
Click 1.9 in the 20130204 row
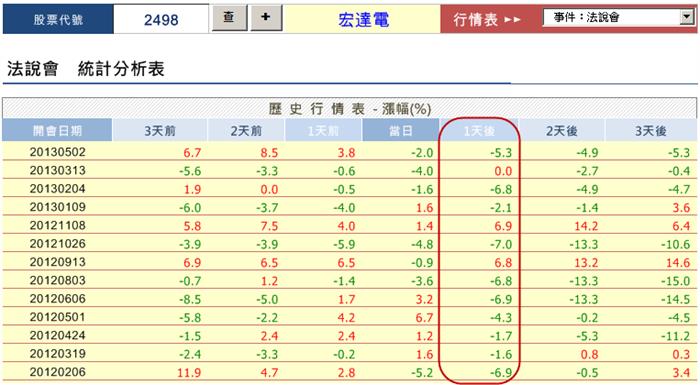point(192,190)
